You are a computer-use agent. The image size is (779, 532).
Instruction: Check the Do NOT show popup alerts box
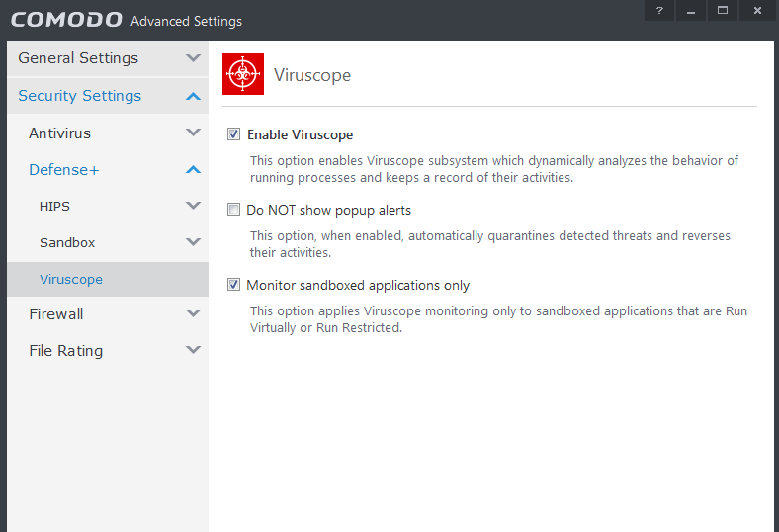tap(234, 210)
